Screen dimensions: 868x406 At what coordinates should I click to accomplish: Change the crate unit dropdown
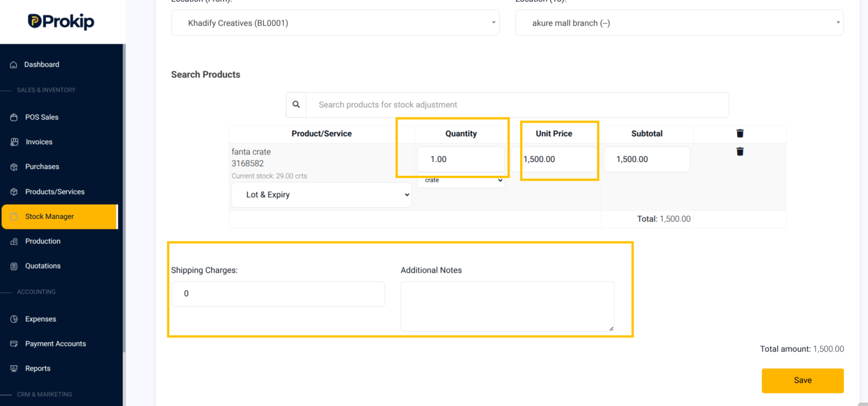click(x=461, y=180)
